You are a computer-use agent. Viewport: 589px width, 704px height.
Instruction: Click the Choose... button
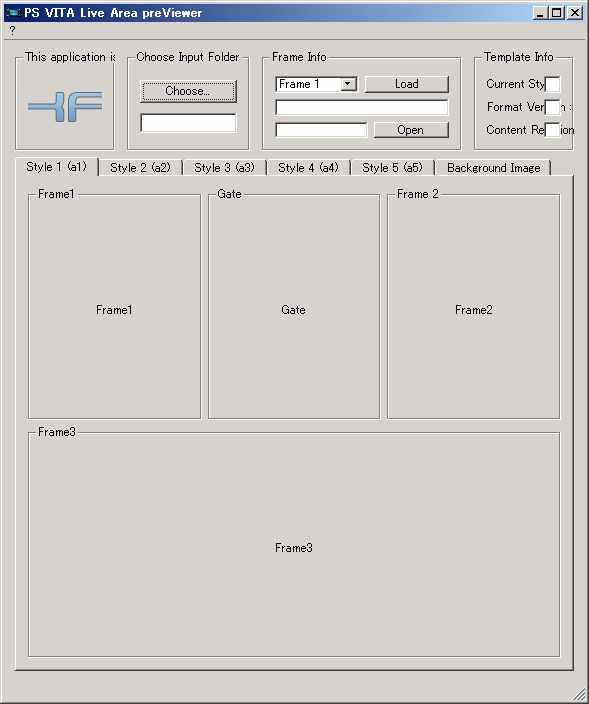(188, 91)
